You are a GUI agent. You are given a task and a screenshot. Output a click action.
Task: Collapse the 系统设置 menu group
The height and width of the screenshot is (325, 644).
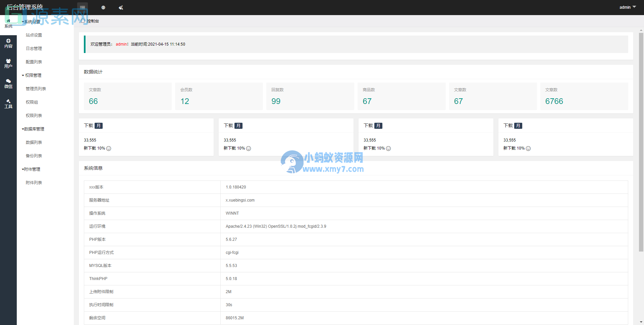(x=32, y=21)
